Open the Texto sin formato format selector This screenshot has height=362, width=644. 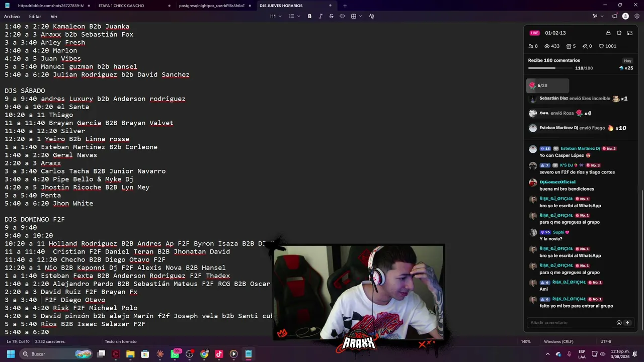point(121,342)
